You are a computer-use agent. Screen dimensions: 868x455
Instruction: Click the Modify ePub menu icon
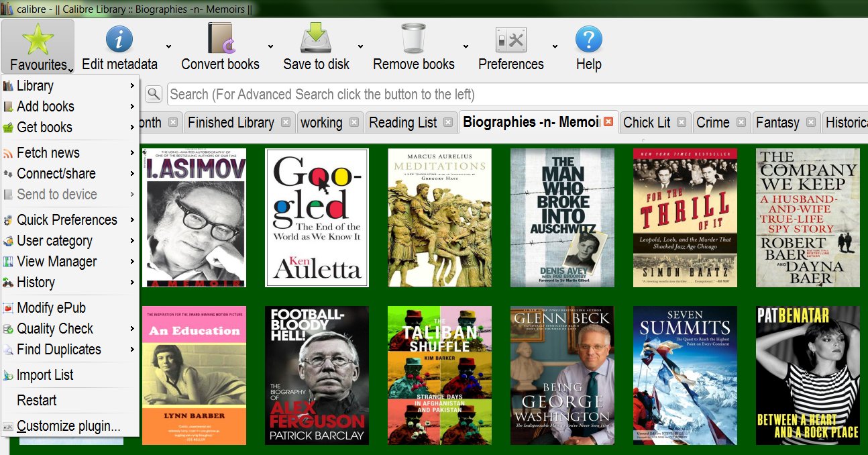(8, 308)
